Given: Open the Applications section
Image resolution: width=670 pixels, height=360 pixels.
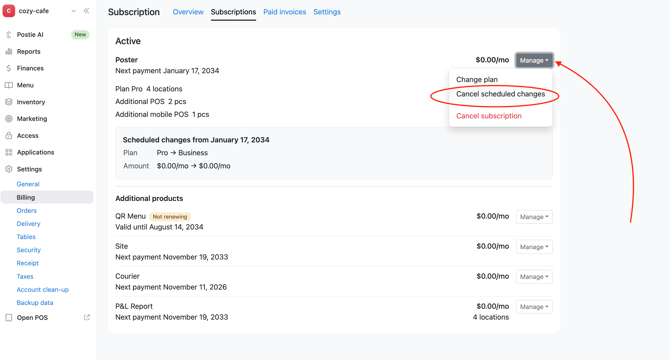Looking at the screenshot, I should [x=35, y=152].
